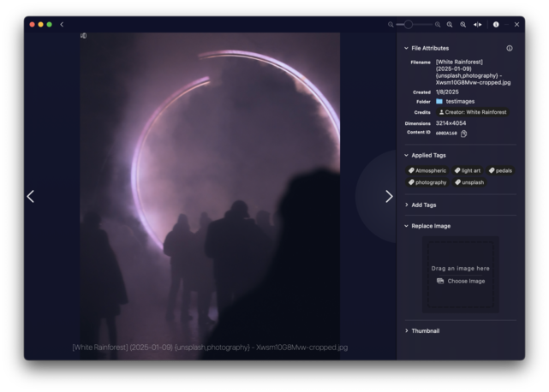Copy the Content ID with clipboard icon
This screenshot has width=549, height=392.
pos(464,134)
